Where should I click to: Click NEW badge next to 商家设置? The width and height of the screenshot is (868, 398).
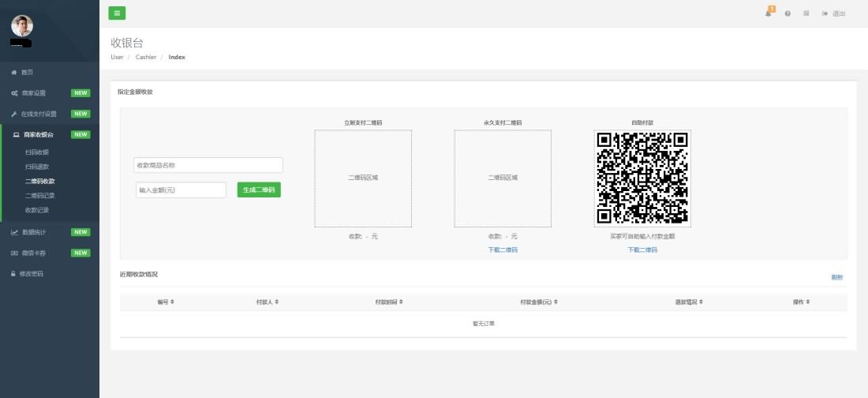[80, 93]
